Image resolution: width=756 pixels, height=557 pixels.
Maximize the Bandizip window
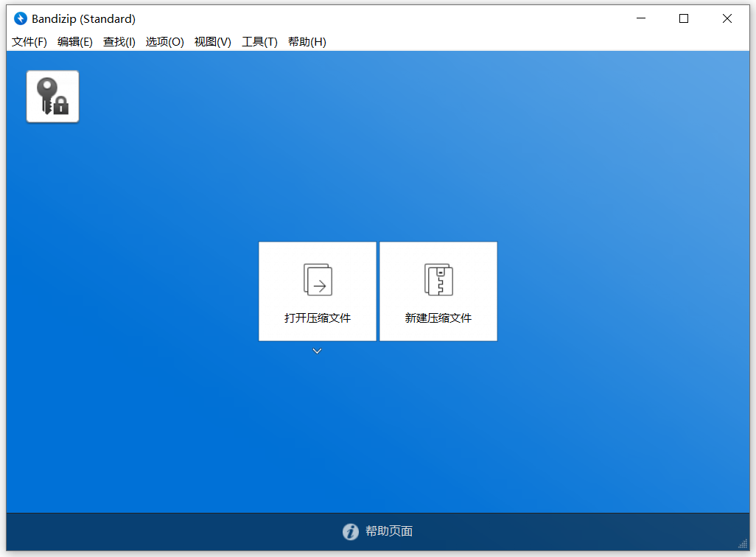pos(684,18)
